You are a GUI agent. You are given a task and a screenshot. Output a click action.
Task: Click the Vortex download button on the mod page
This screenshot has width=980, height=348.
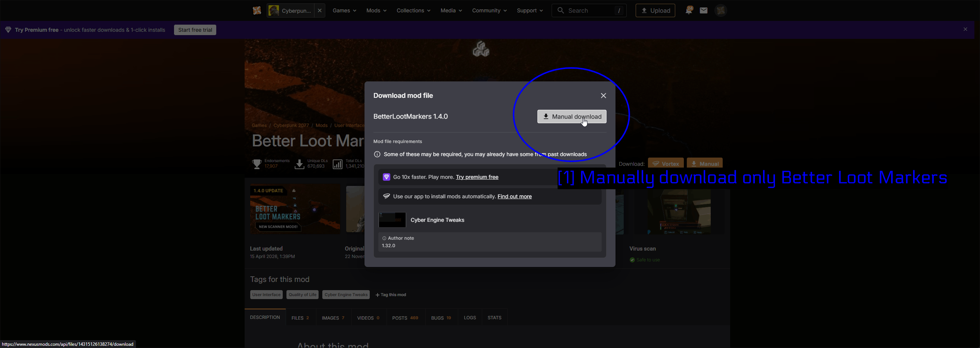coord(666,164)
